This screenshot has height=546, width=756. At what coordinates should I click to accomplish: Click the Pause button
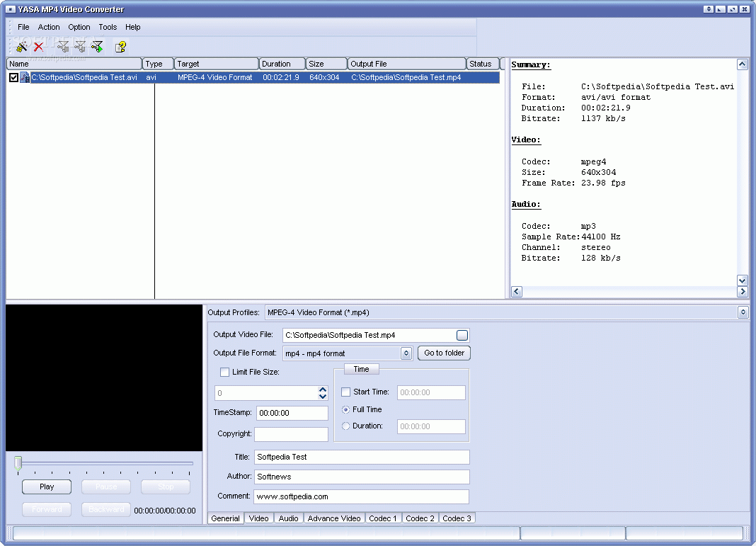[106, 487]
